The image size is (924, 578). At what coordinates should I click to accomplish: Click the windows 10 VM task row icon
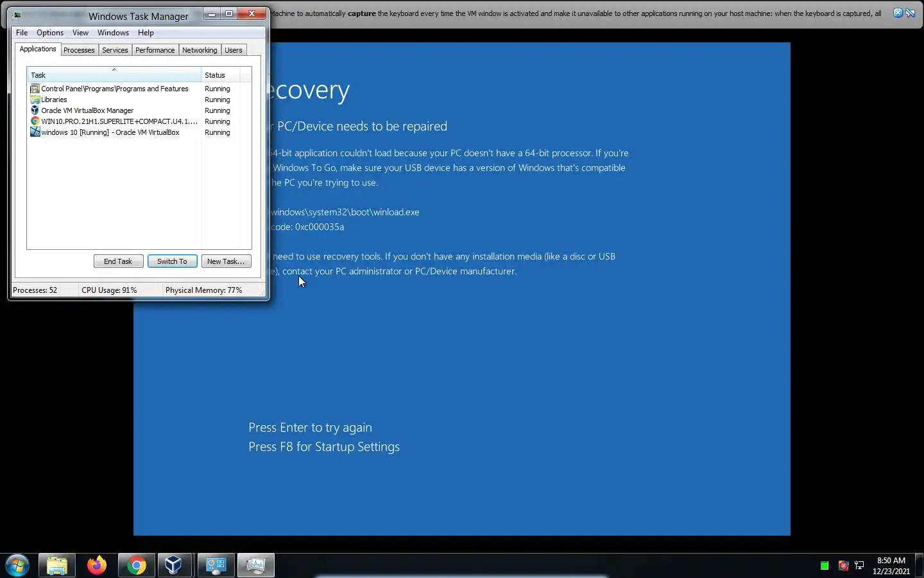pos(35,132)
